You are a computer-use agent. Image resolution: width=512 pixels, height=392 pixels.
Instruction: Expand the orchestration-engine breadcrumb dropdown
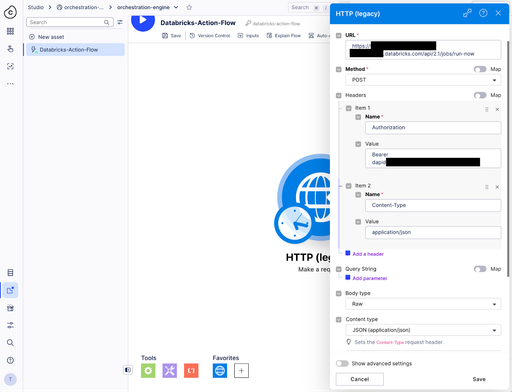click(x=176, y=7)
